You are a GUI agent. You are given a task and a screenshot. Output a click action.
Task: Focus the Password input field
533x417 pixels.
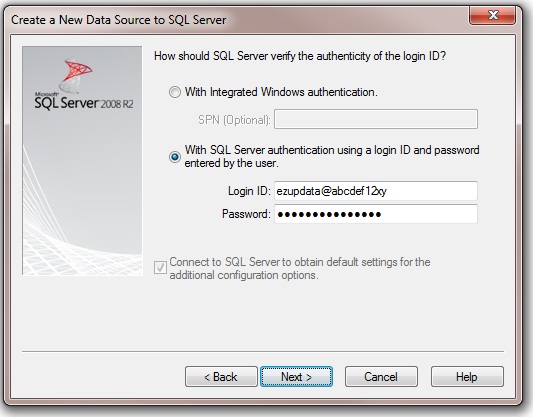coord(376,214)
